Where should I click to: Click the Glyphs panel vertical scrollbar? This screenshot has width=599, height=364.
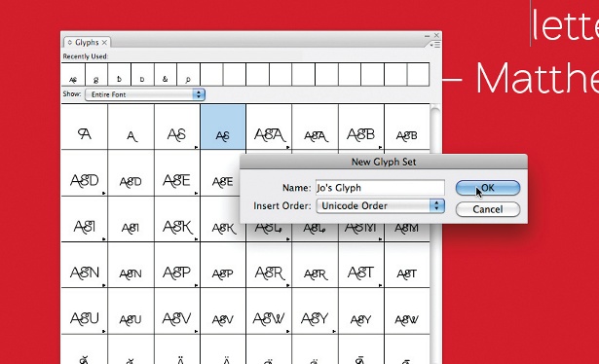point(435,234)
